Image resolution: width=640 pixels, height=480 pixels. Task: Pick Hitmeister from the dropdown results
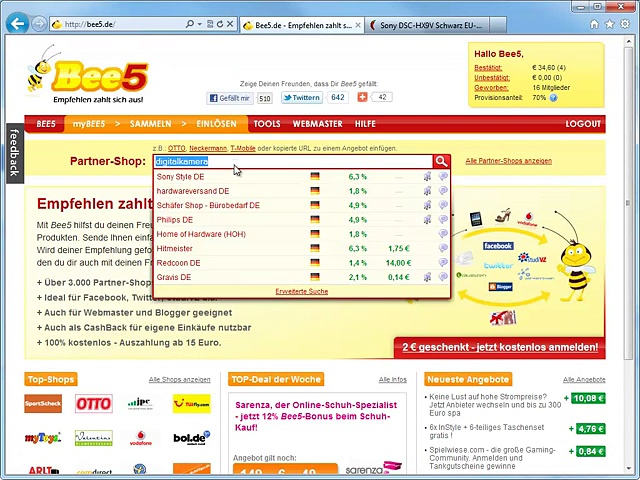tap(174, 248)
